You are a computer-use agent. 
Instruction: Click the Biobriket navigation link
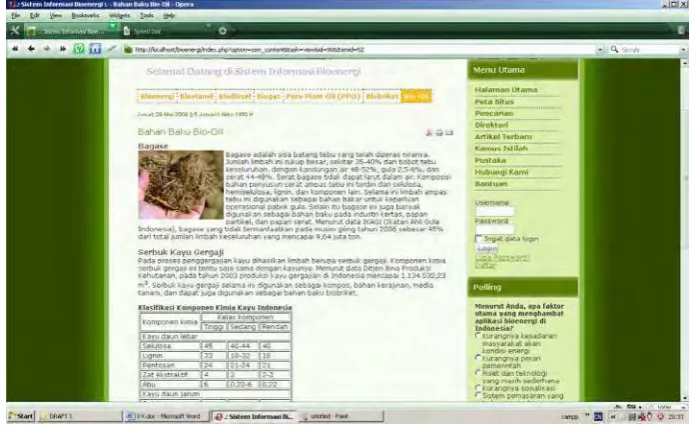tap(382, 96)
